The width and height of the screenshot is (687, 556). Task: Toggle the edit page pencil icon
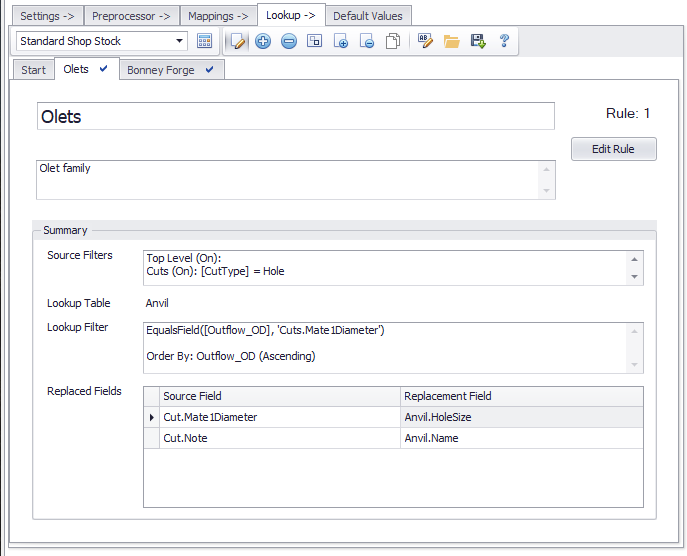click(237, 41)
